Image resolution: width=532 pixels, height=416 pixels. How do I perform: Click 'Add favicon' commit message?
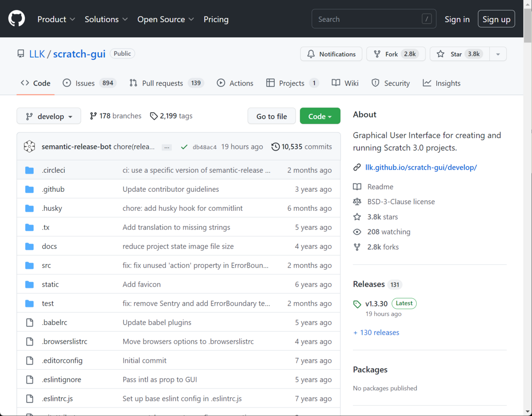click(142, 284)
